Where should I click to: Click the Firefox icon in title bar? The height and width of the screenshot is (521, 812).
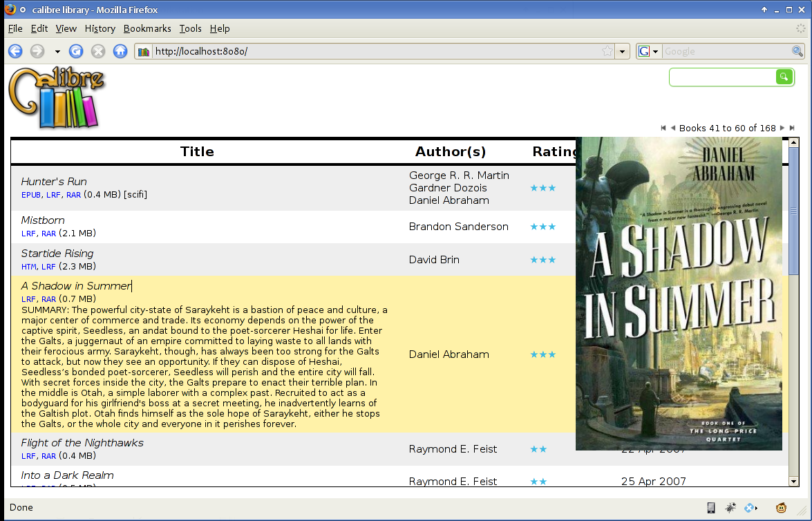pyautogui.click(x=10, y=9)
